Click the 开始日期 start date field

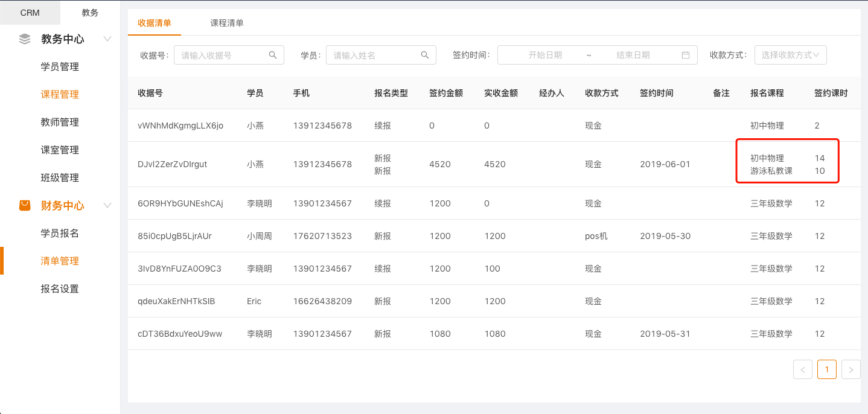coord(544,55)
